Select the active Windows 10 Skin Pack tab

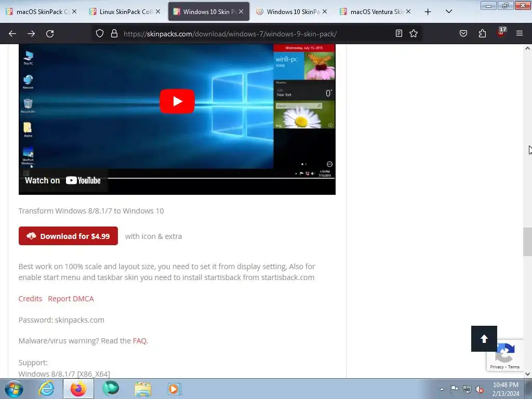click(209, 12)
